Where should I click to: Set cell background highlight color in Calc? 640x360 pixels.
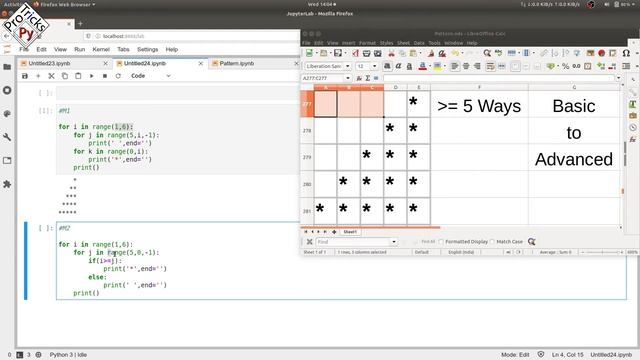coord(437,66)
